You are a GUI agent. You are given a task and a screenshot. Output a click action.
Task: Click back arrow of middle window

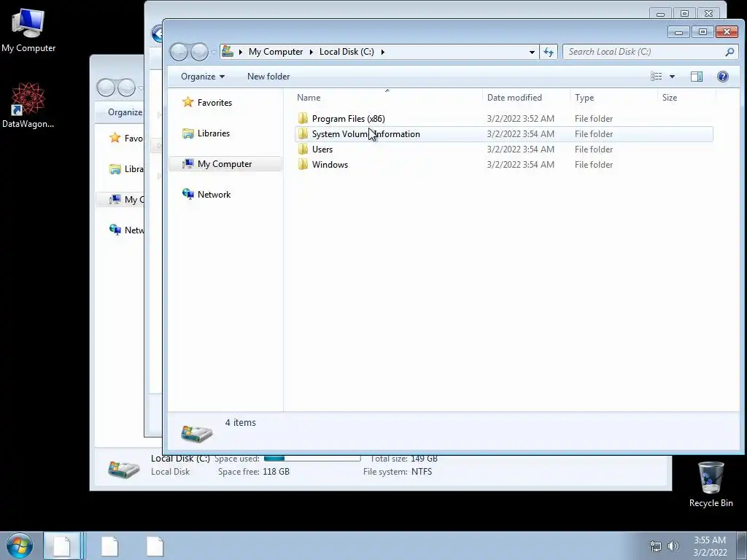(x=157, y=34)
